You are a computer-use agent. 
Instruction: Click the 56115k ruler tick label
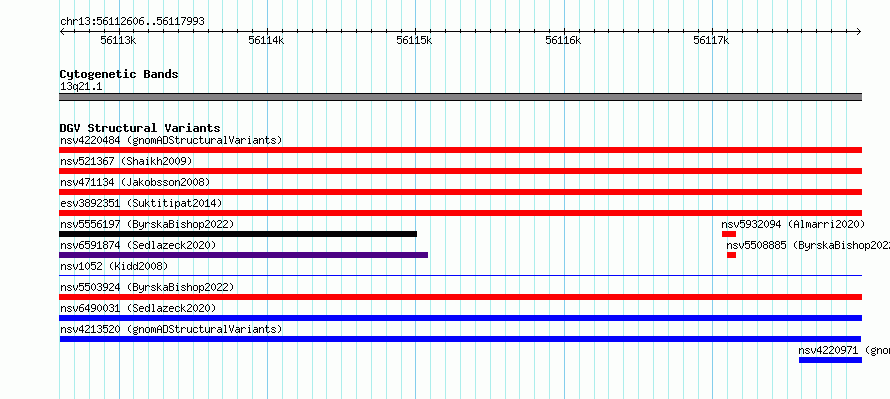tap(414, 40)
